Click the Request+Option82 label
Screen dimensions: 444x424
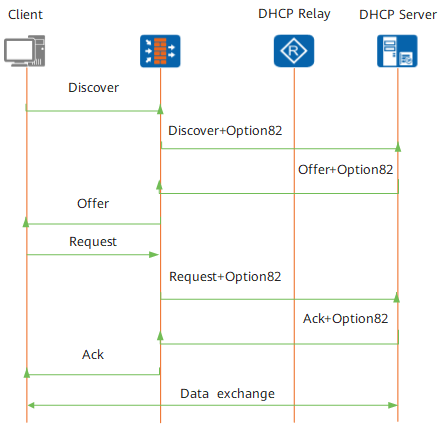(x=225, y=277)
